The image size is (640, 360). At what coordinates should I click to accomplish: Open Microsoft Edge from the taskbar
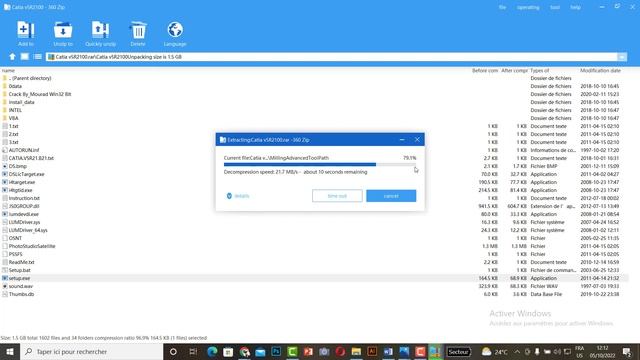point(212,351)
